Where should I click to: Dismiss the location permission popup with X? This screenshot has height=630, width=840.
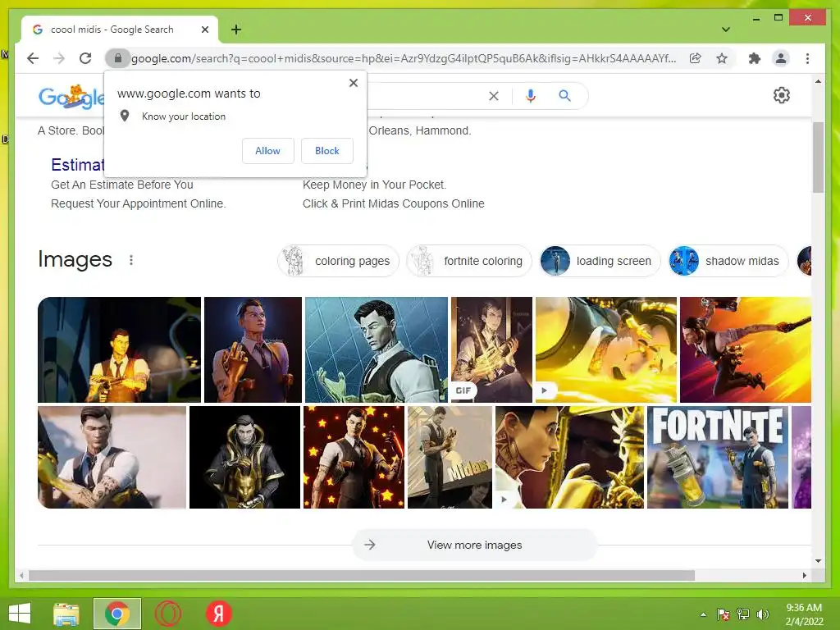(354, 83)
